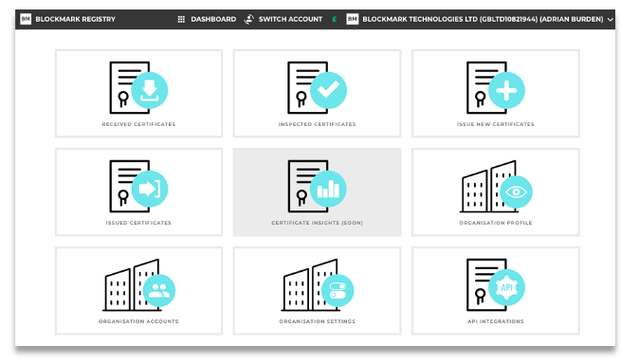The height and width of the screenshot is (364, 639).
Task: Open the Organisation Profile eye icon
Action: coord(516,192)
